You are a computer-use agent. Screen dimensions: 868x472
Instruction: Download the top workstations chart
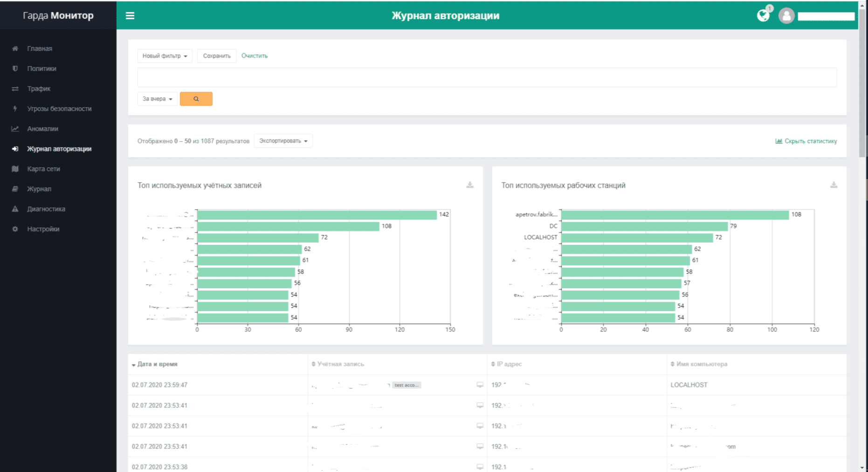coord(834,185)
